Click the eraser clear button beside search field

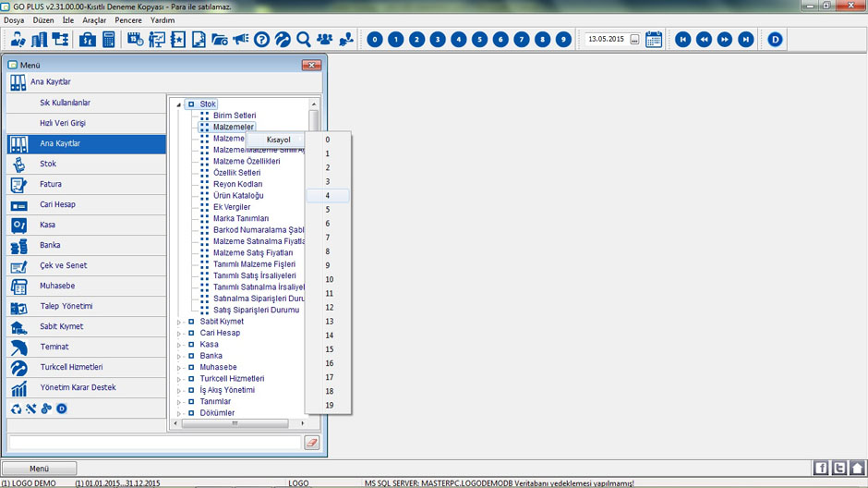click(x=312, y=443)
